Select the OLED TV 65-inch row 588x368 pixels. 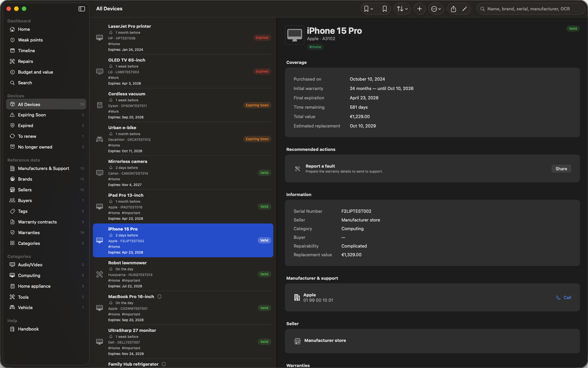[183, 72]
